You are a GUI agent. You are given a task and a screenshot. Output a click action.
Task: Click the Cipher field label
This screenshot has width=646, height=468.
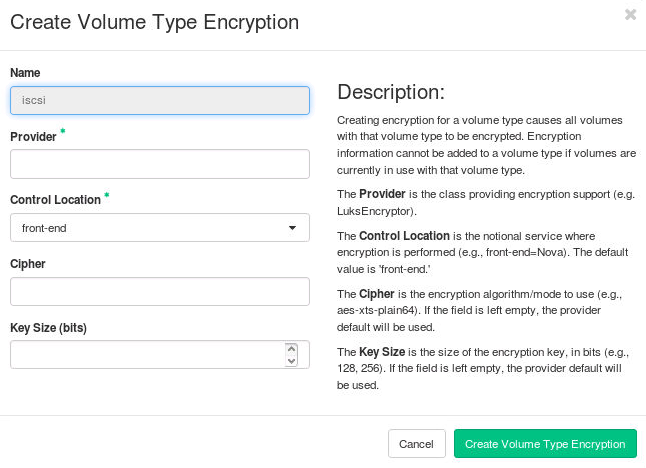tap(28, 264)
